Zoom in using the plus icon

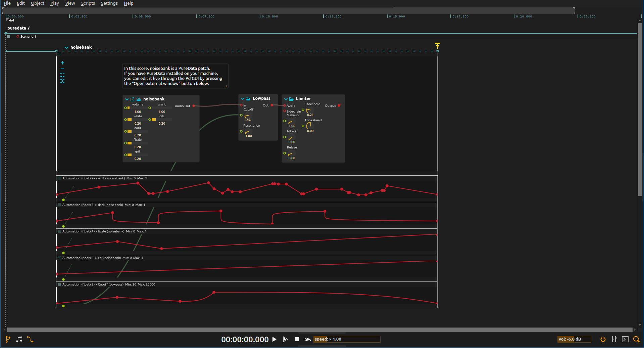[62, 63]
